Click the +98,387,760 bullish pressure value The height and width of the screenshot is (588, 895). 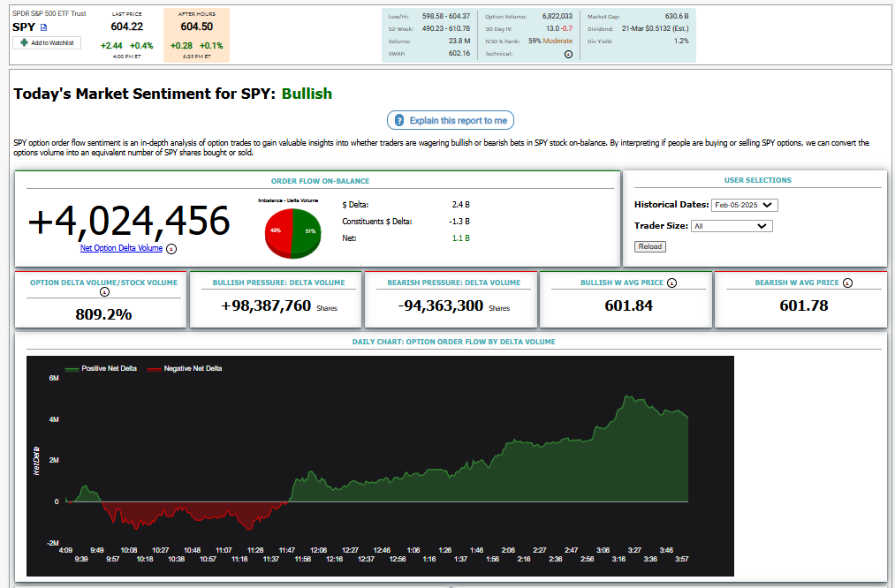[266, 306]
